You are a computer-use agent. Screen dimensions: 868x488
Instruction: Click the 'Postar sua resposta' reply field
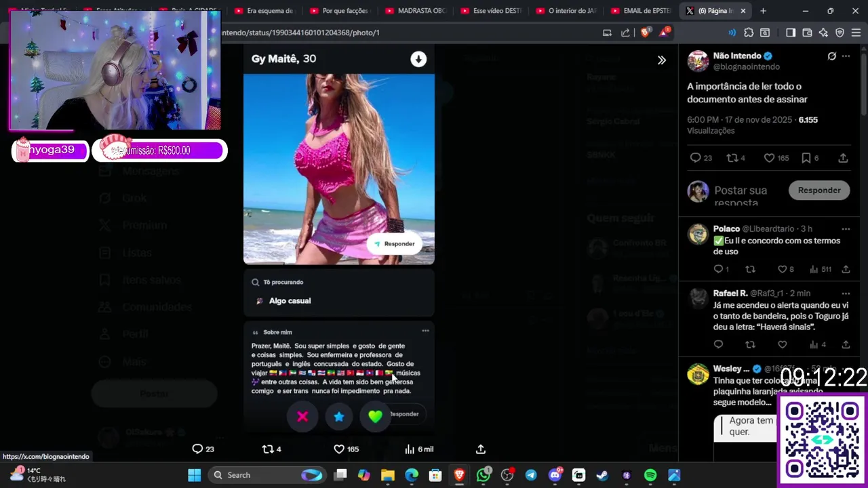click(741, 196)
